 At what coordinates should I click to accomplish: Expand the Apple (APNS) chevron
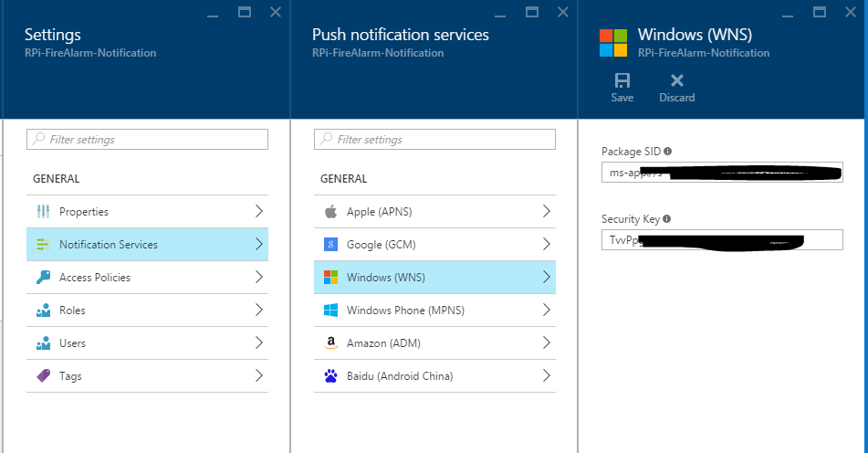coord(547,211)
